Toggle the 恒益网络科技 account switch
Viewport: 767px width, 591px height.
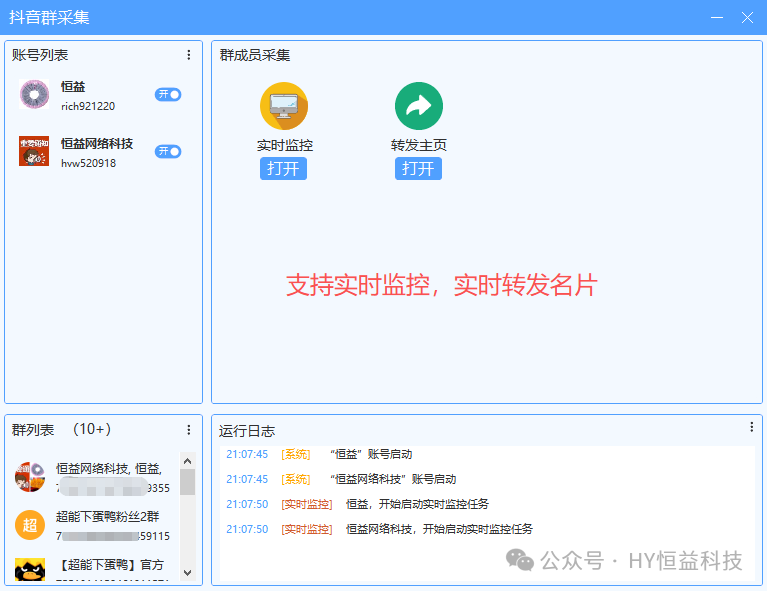tap(168, 151)
